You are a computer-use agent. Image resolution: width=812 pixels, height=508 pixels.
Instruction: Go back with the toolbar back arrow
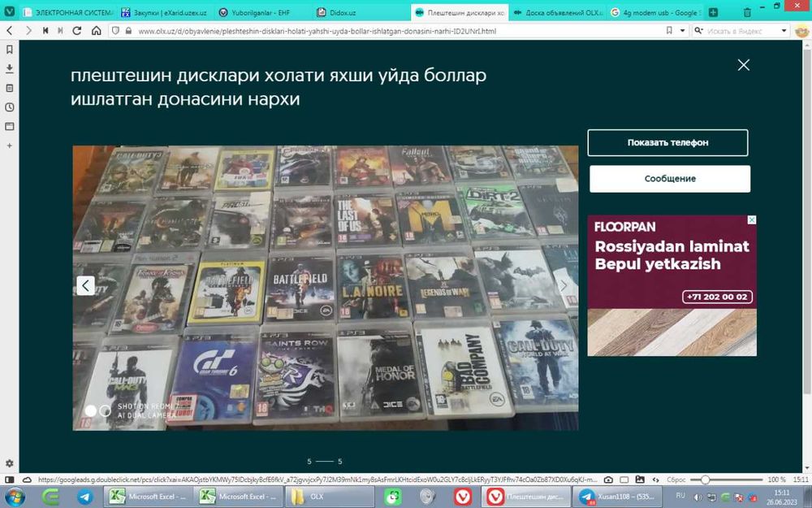point(9,31)
